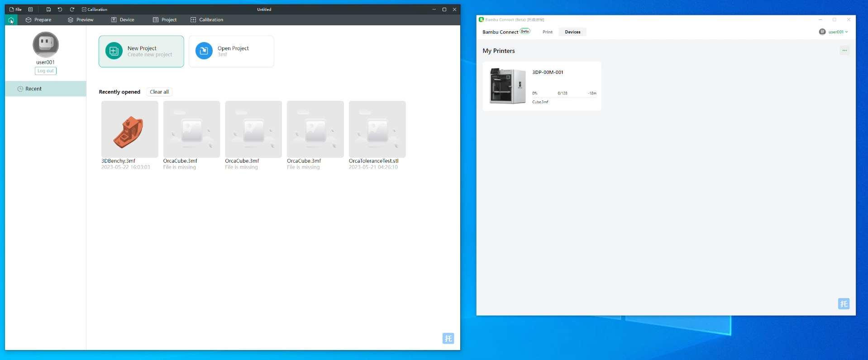Switch to the Preview tab
Screen dimensions: 868x360
(x=81, y=20)
